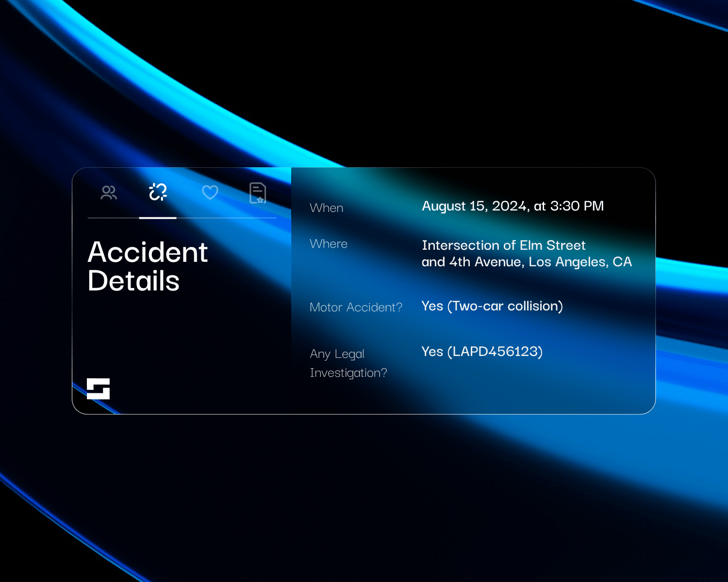Select the broken link accident tab icon

[158, 192]
